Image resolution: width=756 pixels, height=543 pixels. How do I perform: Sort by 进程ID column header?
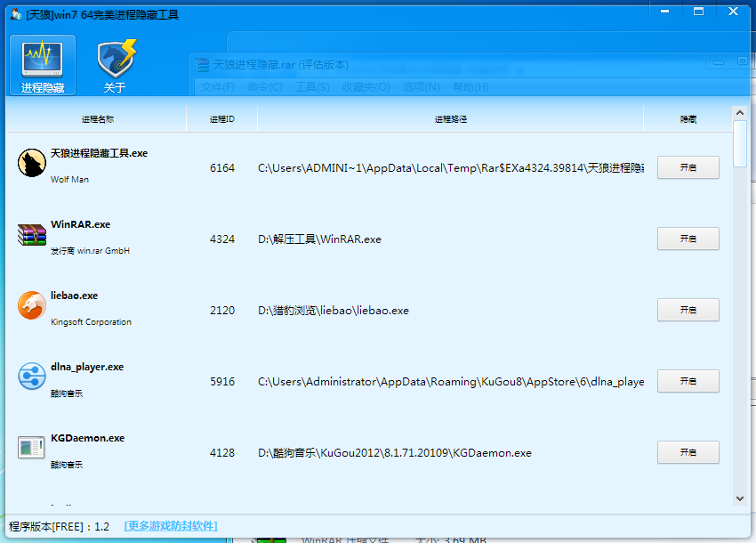click(221, 118)
